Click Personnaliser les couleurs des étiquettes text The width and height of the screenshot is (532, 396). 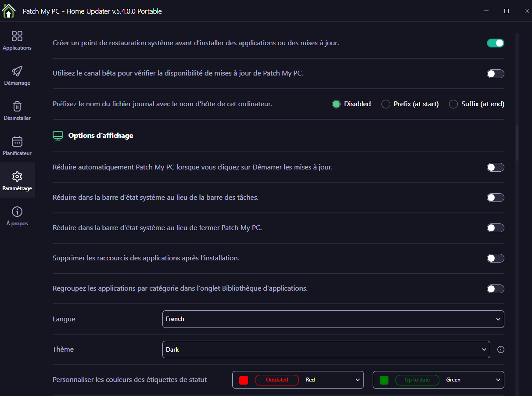click(130, 380)
